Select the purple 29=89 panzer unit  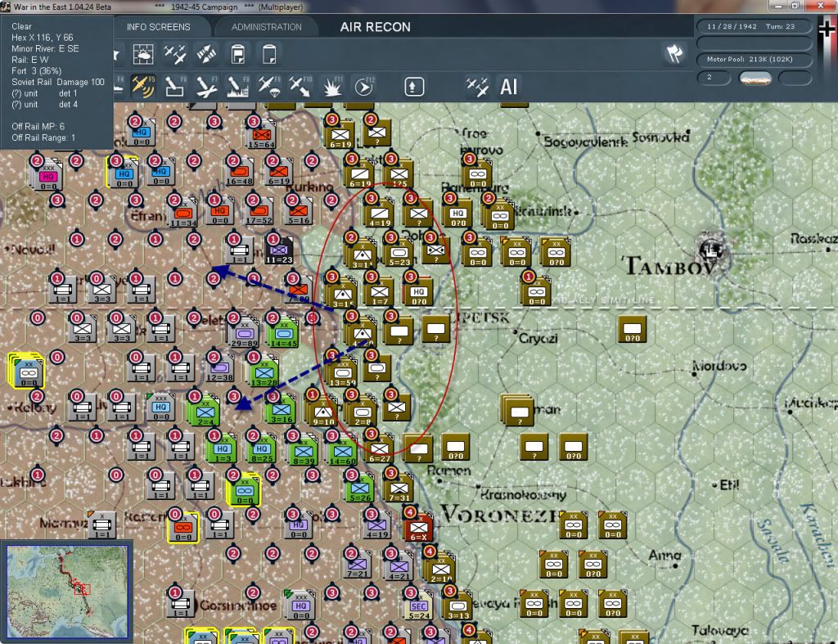244,334
